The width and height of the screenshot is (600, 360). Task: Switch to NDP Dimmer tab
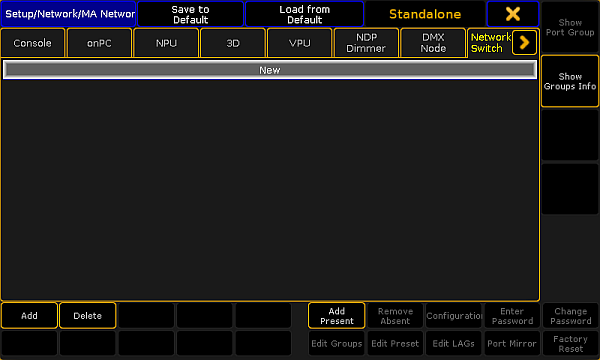tap(366, 43)
